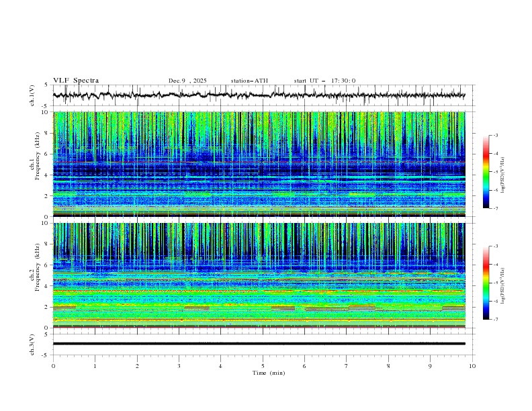
Task: Click the 5 minute tick on time axis
Action: (x=263, y=365)
